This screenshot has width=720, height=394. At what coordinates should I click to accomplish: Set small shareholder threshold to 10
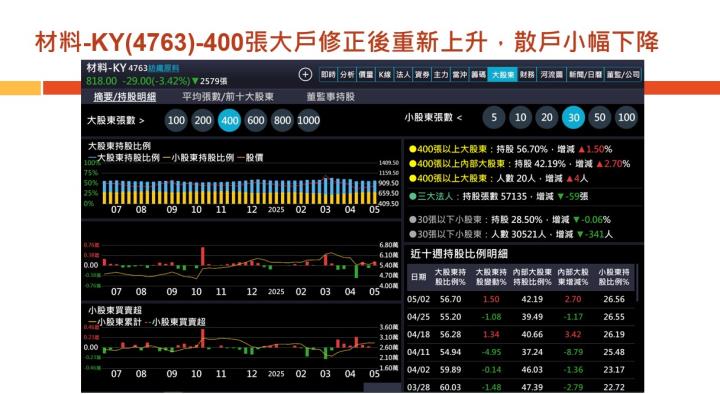coord(520,118)
